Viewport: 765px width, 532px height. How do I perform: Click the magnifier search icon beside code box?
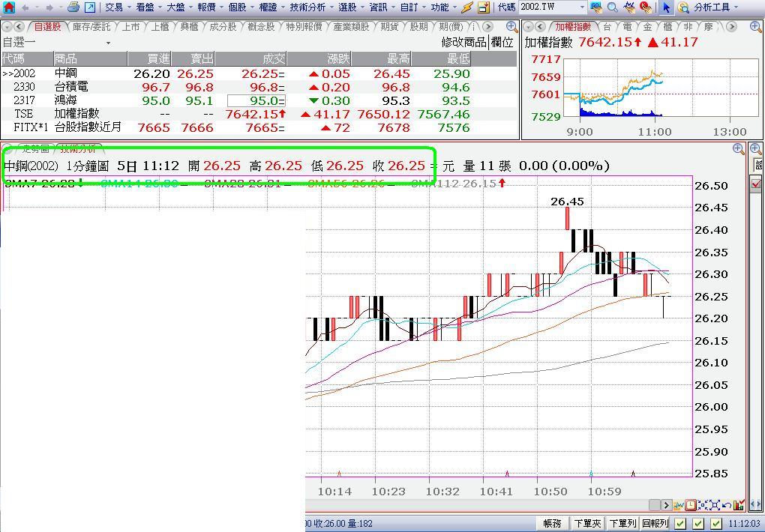click(612, 7)
